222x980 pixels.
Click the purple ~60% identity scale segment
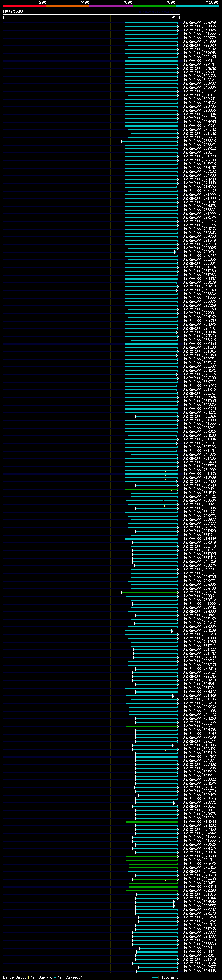(x=111, y=6)
